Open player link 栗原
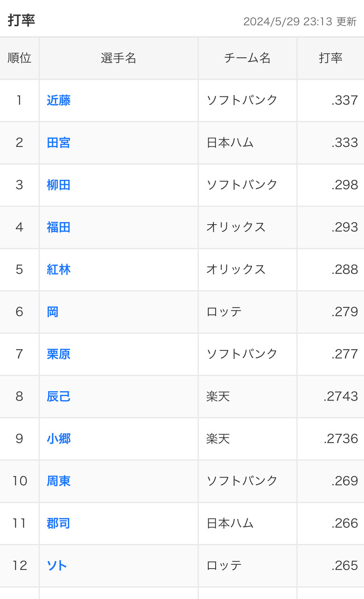This screenshot has height=599, width=364. click(x=58, y=354)
